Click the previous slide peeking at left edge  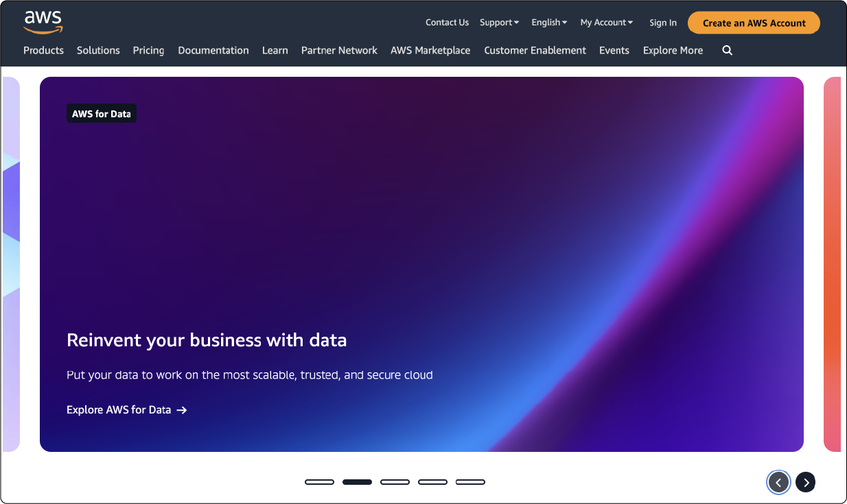(11, 264)
